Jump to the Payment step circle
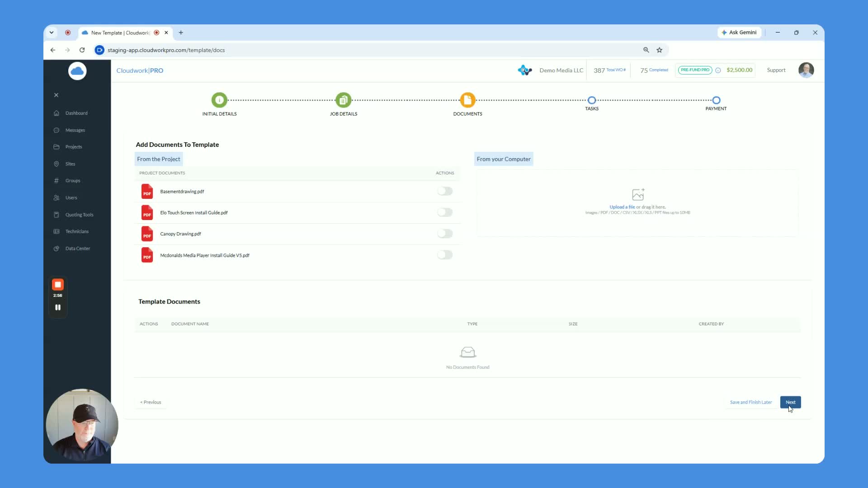868x488 pixels. (716, 100)
